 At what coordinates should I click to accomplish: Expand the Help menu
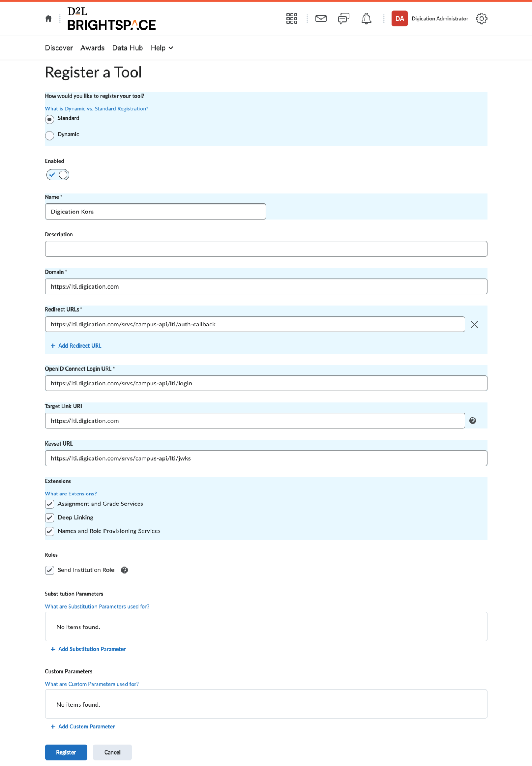click(162, 48)
